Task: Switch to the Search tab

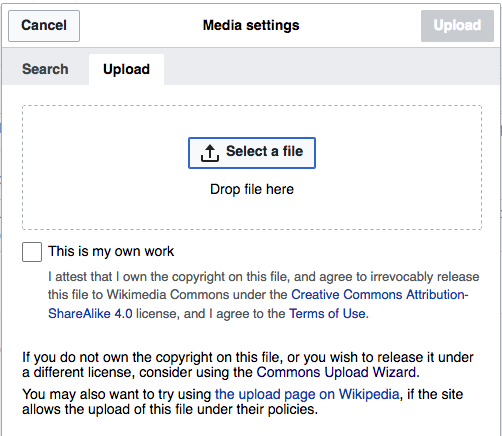Action: coord(45,69)
